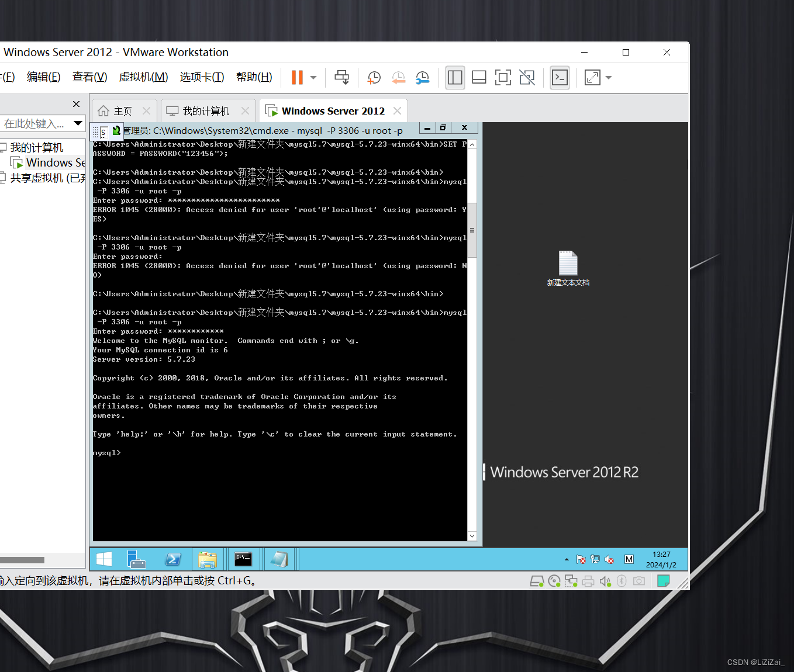Select 我的计算机 in the library tree

coord(36,147)
